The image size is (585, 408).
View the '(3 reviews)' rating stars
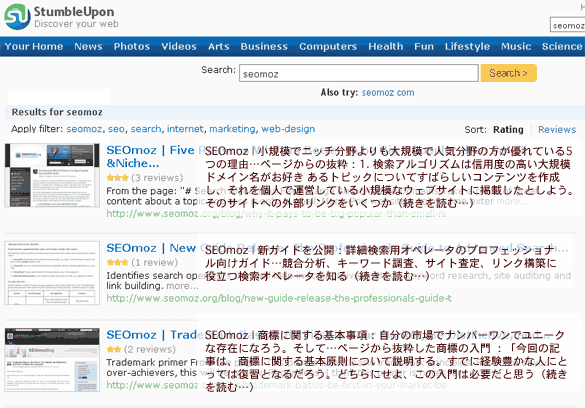click(x=117, y=178)
